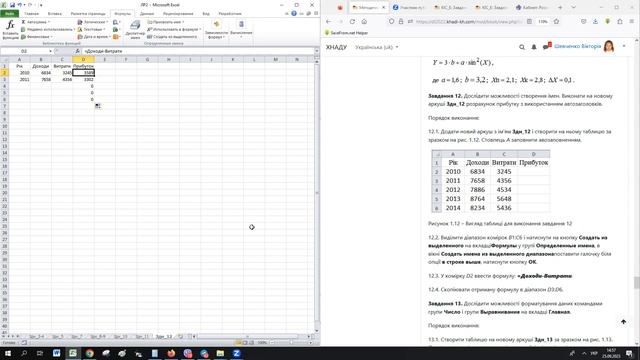
Task: Click the Firefox Back arrow button
Action: point(329,21)
